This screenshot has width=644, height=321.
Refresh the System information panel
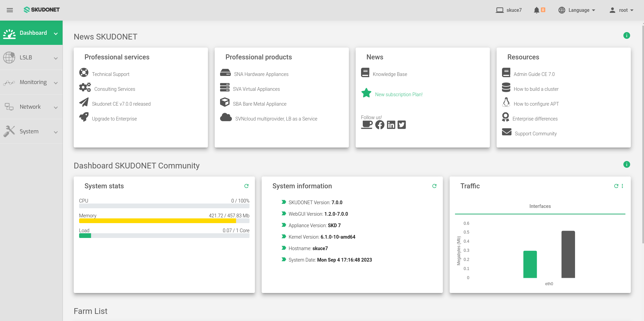pyautogui.click(x=434, y=186)
